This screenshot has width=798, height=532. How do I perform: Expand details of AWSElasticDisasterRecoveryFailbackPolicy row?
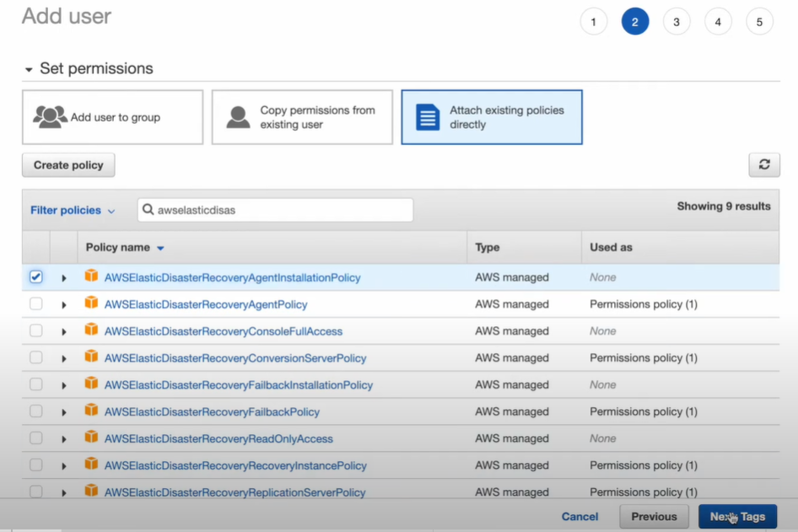(x=63, y=412)
